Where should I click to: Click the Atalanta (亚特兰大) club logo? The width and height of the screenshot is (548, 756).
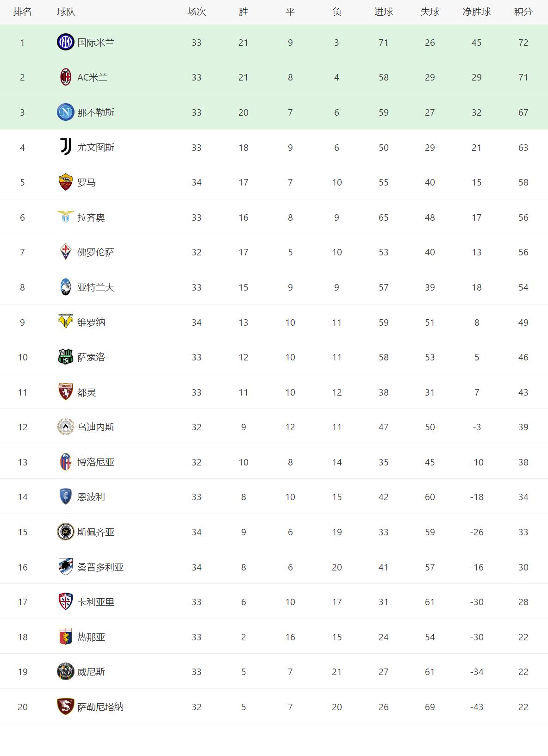[65, 287]
